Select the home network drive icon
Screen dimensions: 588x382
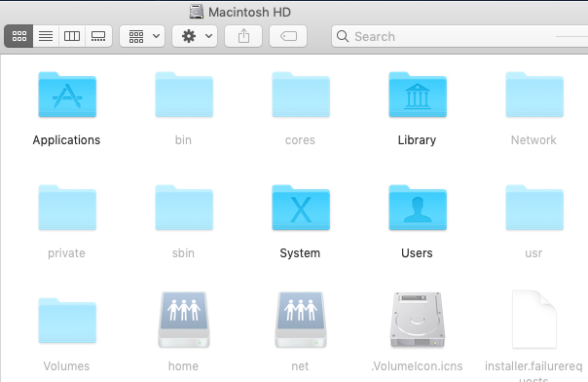(x=184, y=320)
